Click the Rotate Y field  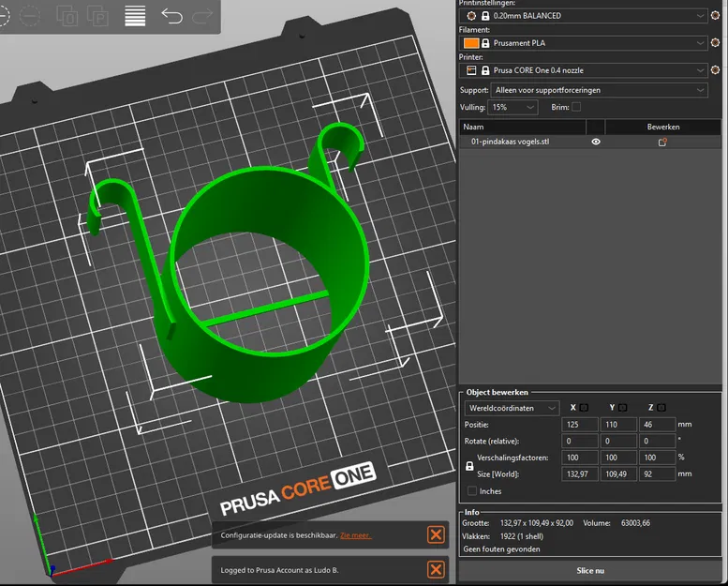(x=618, y=441)
